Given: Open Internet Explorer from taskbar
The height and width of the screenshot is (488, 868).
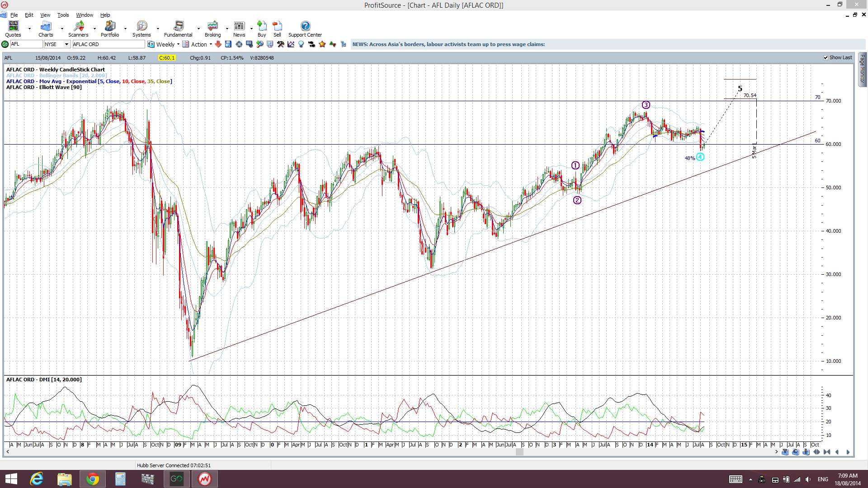Looking at the screenshot, I should point(36,479).
